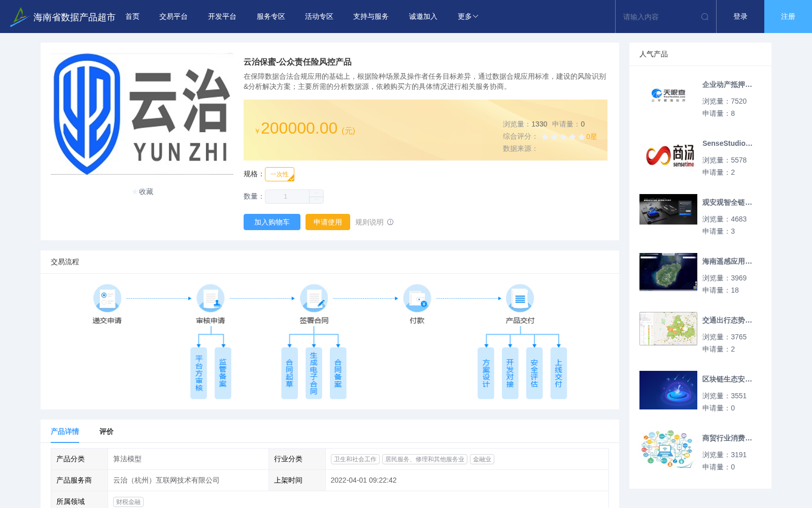Click the 规则说明 info icon
The width and height of the screenshot is (812, 508).
click(x=390, y=222)
